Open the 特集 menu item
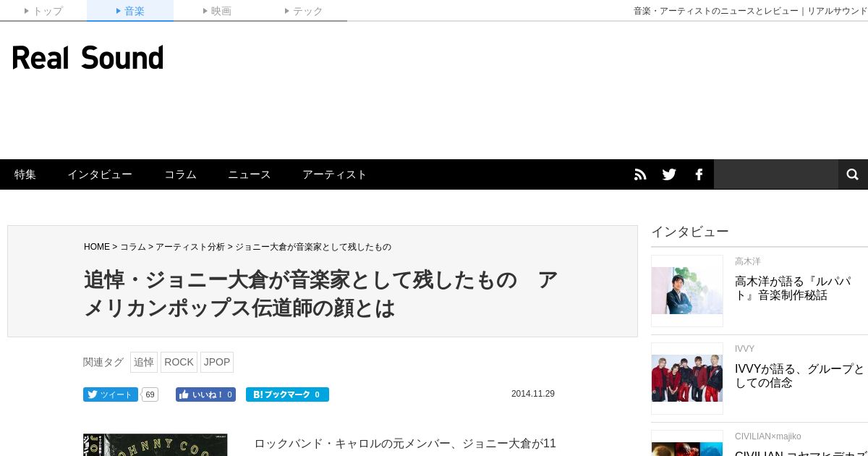868x456 pixels. (x=25, y=174)
